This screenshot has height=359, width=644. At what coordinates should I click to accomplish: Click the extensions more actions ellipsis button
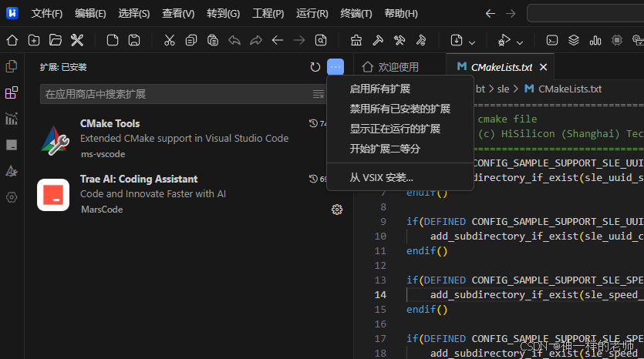point(335,67)
